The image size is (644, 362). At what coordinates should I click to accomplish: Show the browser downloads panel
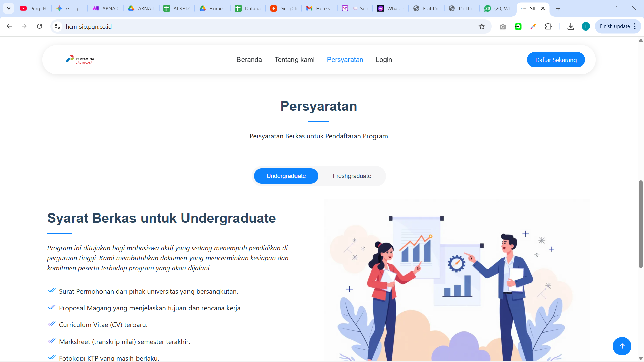point(571,26)
